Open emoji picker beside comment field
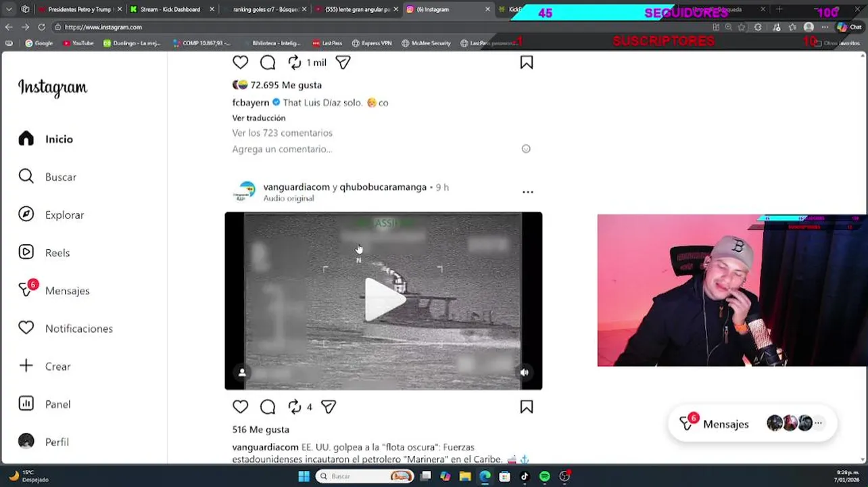This screenshot has height=487, width=868. click(526, 149)
